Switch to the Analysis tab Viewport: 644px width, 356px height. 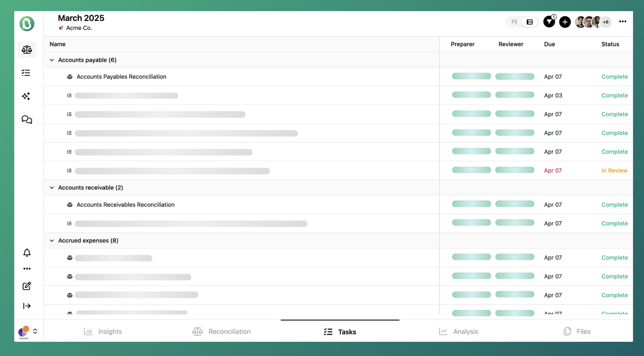(x=458, y=332)
